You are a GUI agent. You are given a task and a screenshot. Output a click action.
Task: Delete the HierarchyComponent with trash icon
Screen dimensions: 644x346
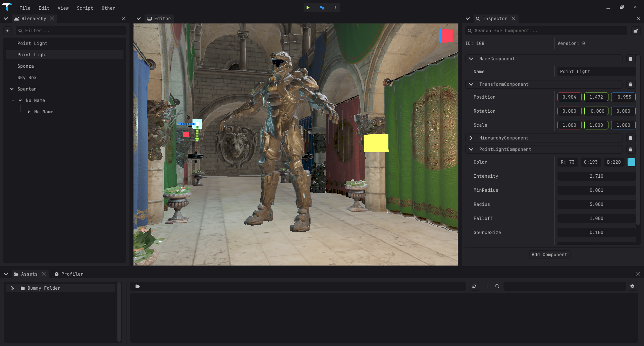(631, 138)
